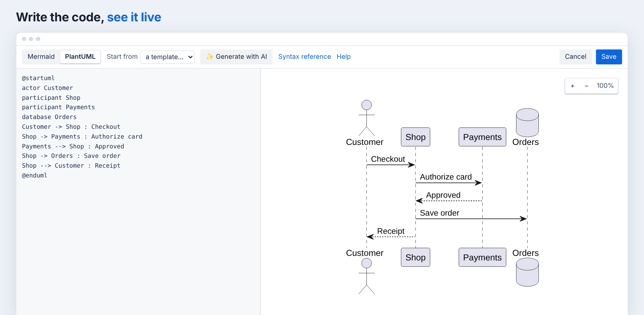The width and height of the screenshot is (644, 315).
Task: Click the bottom Orders database cylinder
Action: point(527,272)
